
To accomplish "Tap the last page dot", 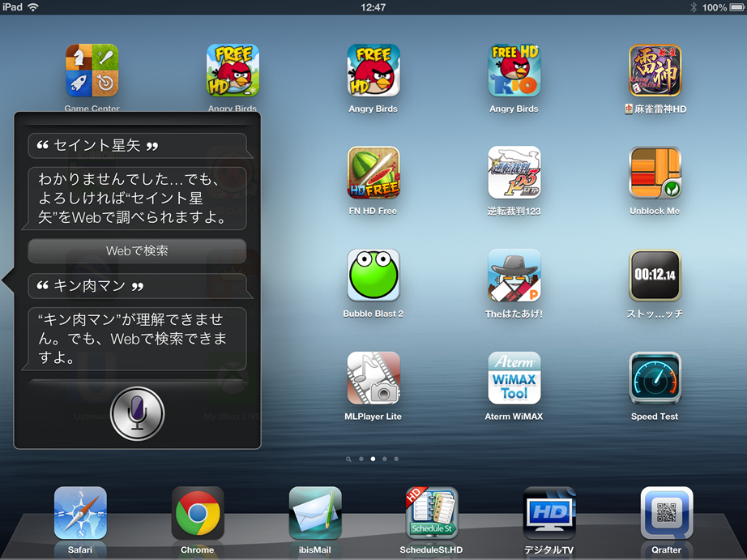I will click(x=396, y=459).
